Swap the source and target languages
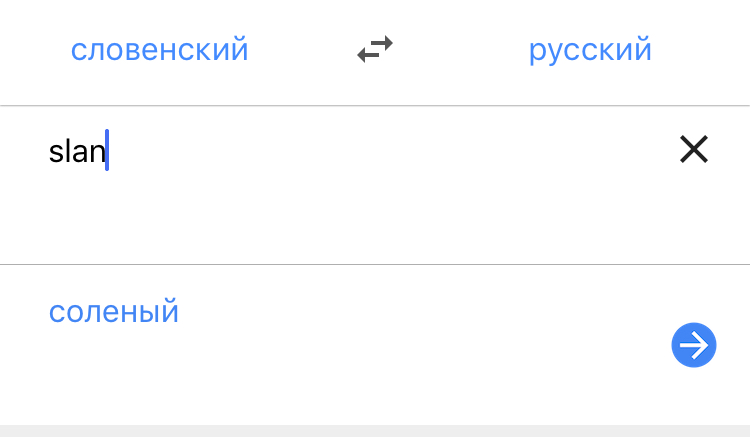The height and width of the screenshot is (437, 750). pyautogui.click(x=375, y=49)
